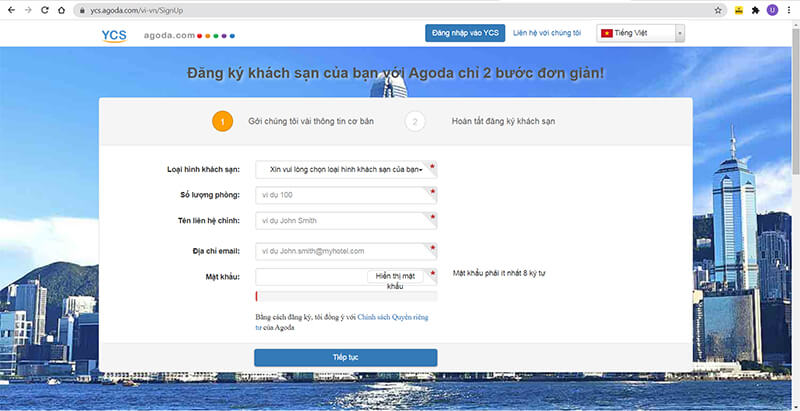Click the 'Đăng nhập vào YCS' button
This screenshot has width=800, height=411.
[x=465, y=33]
